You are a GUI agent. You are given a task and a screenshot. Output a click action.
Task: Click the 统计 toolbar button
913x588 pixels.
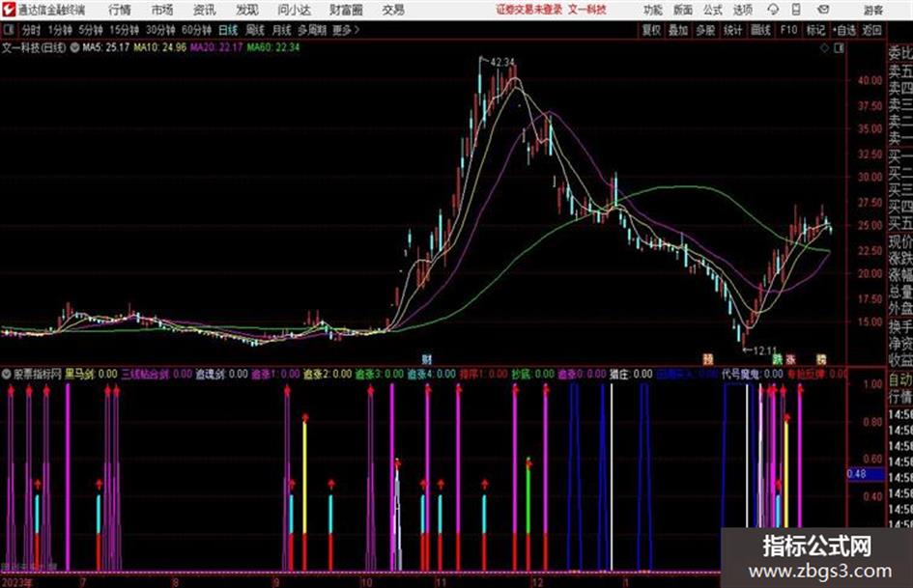732,30
